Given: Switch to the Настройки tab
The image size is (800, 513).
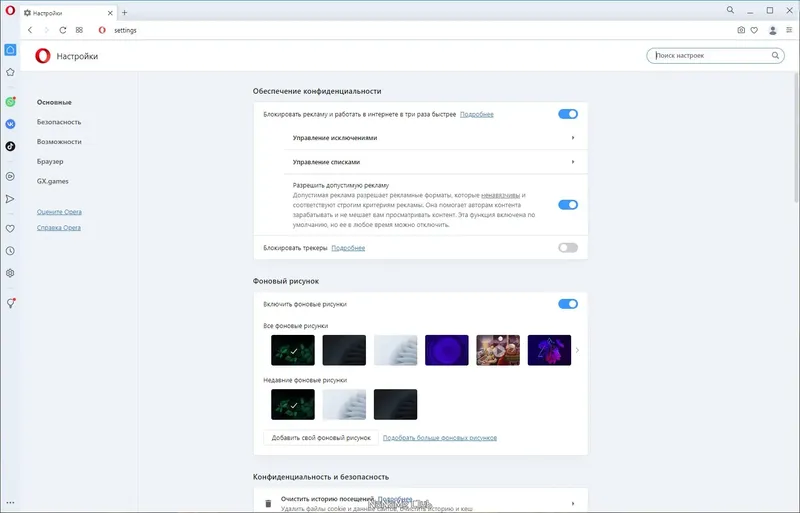Looking at the screenshot, I should point(68,13).
